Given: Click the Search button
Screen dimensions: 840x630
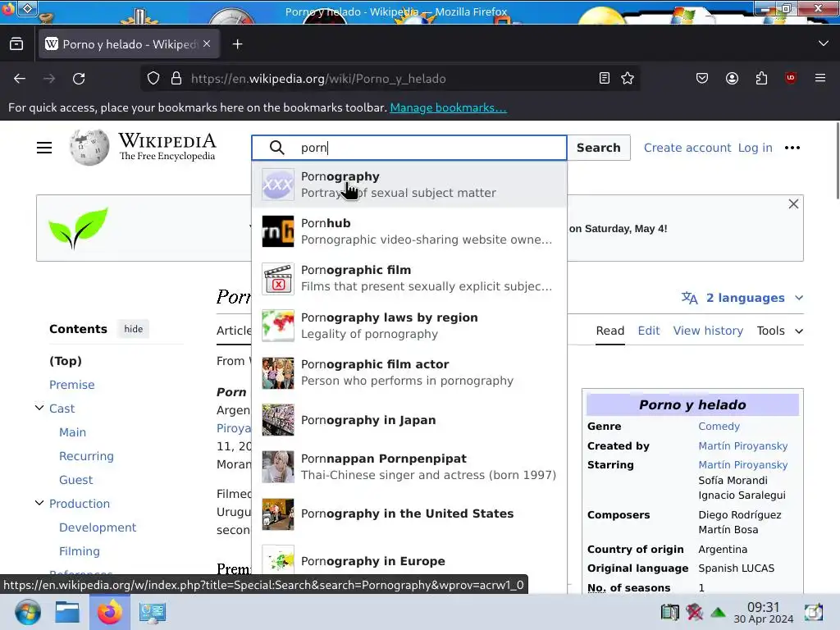Looking at the screenshot, I should (x=598, y=148).
